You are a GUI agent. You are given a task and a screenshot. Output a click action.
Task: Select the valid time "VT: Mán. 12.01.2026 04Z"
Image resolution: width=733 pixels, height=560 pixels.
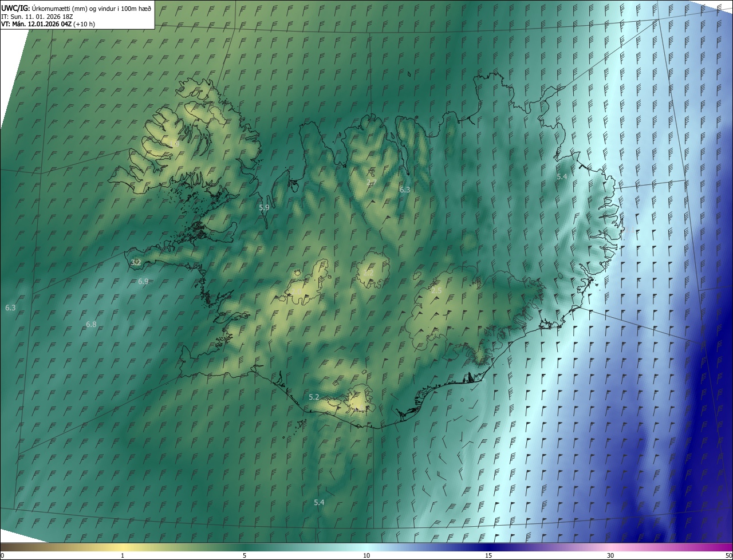coord(37,24)
